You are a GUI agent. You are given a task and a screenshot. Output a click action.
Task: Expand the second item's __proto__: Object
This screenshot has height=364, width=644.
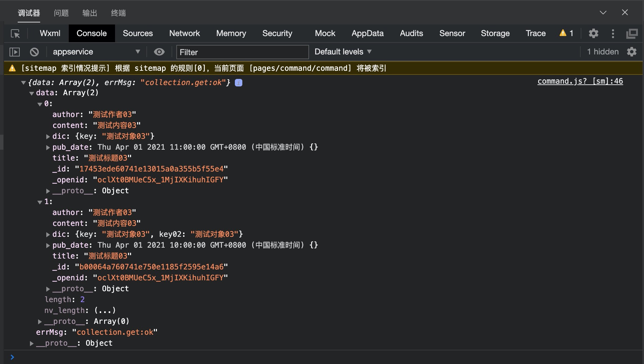(x=48, y=289)
